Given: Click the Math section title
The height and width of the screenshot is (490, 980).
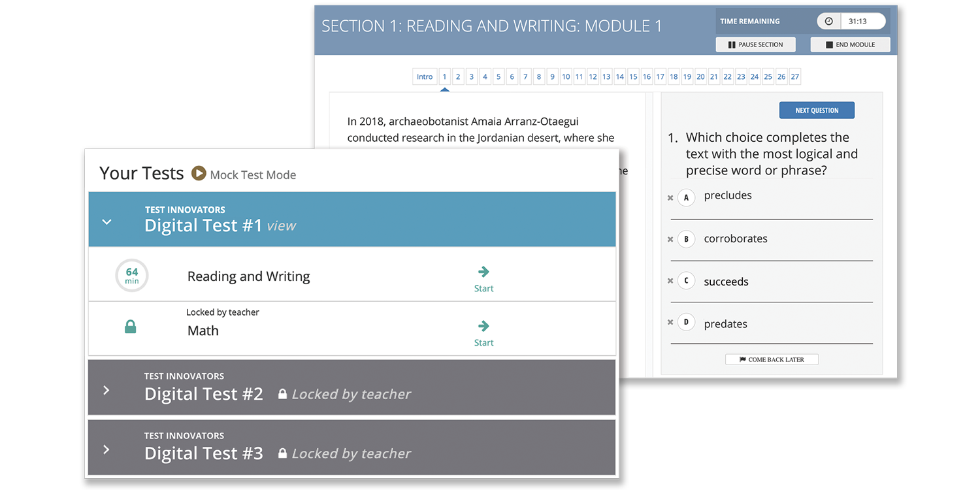Looking at the screenshot, I should click(x=203, y=331).
